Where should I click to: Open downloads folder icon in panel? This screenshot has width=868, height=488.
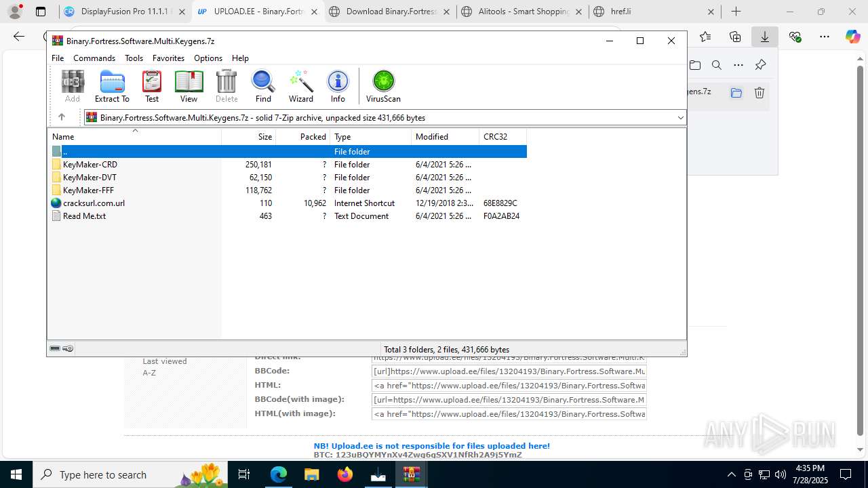695,65
